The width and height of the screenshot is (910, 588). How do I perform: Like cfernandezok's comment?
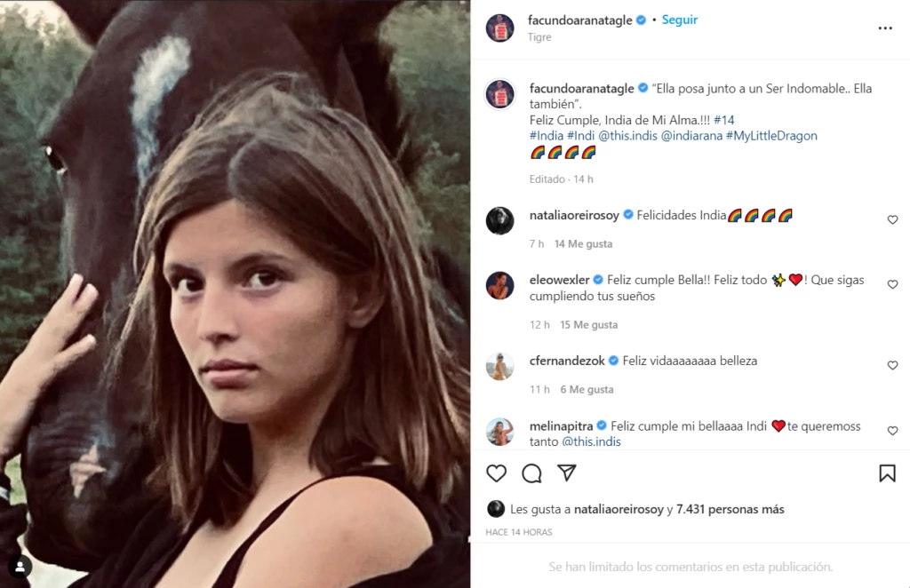pyautogui.click(x=892, y=366)
